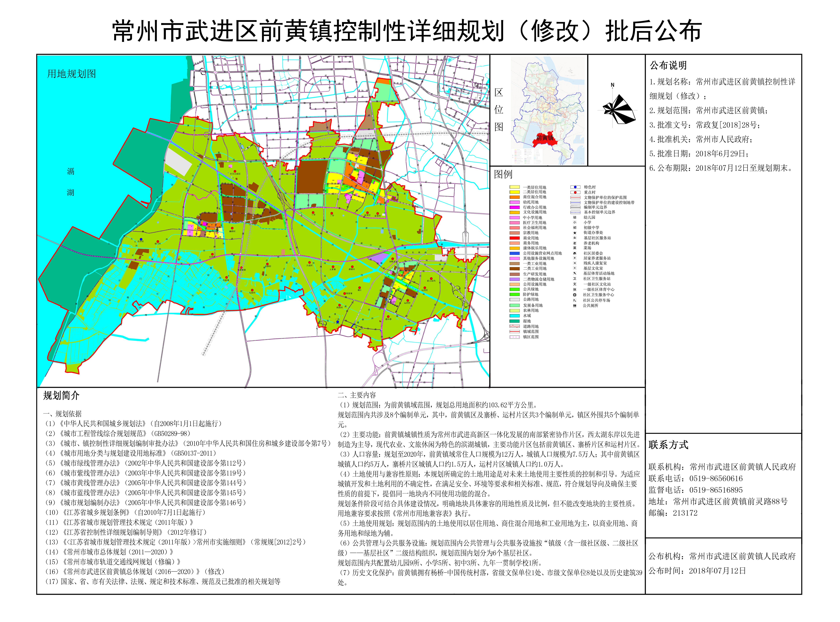Select the 行政办公用地 magenta swatch

514,208
